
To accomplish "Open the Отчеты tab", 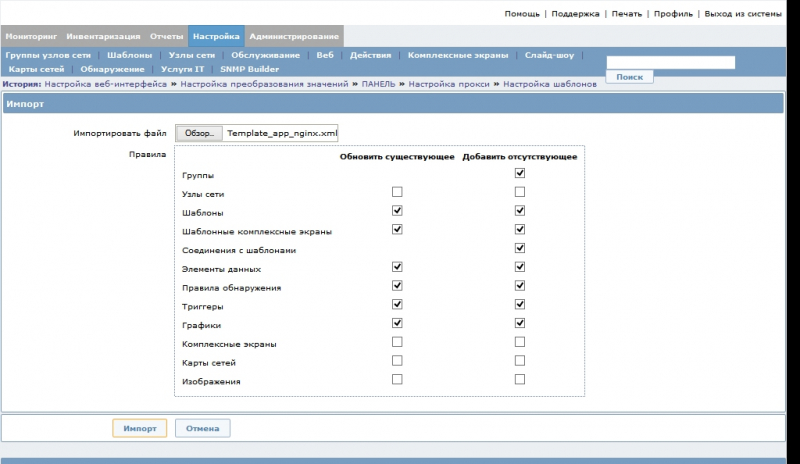I will click(x=167, y=36).
